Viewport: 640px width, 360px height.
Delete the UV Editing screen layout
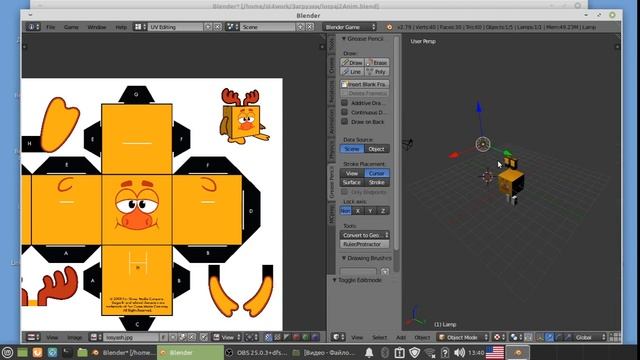click(x=218, y=27)
